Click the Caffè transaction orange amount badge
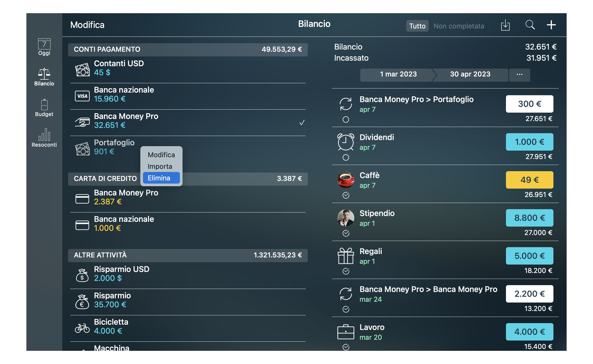Image resolution: width=593 pixels, height=364 pixels. (529, 179)
